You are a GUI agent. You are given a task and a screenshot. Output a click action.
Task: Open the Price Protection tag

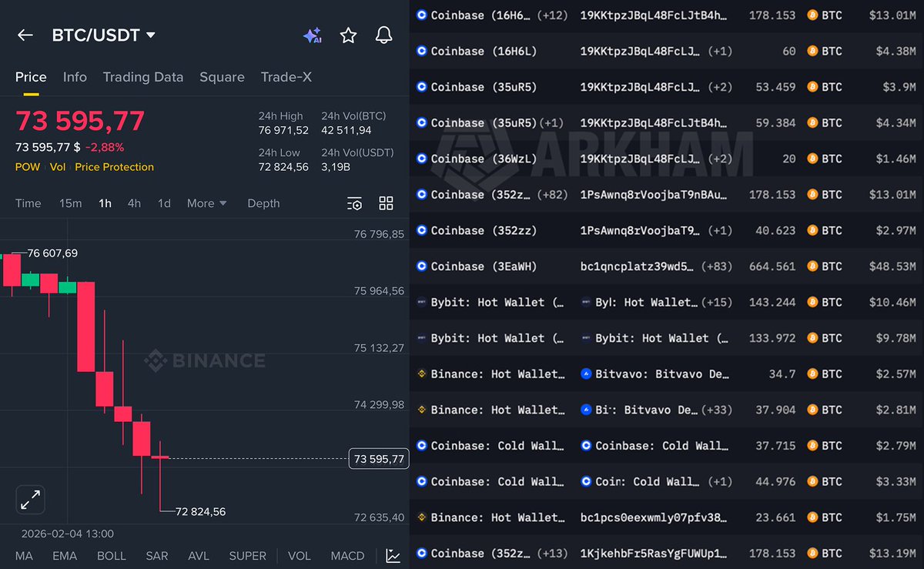pos(114,167)
